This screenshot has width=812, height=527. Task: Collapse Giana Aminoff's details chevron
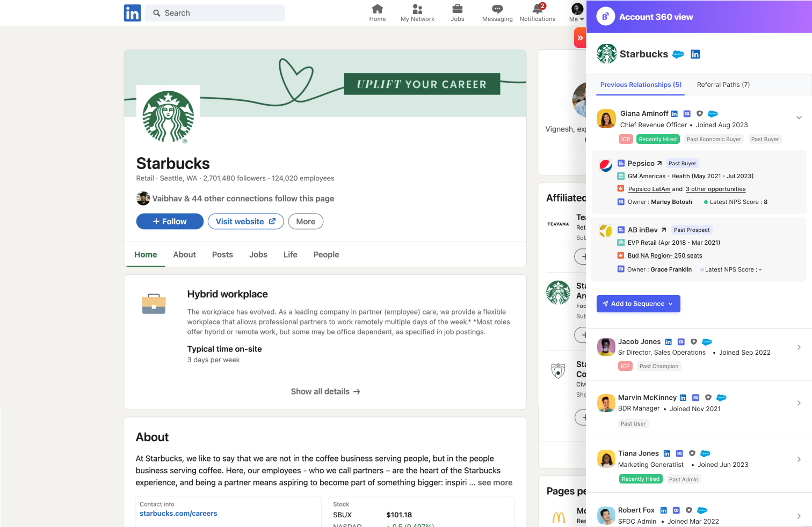(799, 118)
